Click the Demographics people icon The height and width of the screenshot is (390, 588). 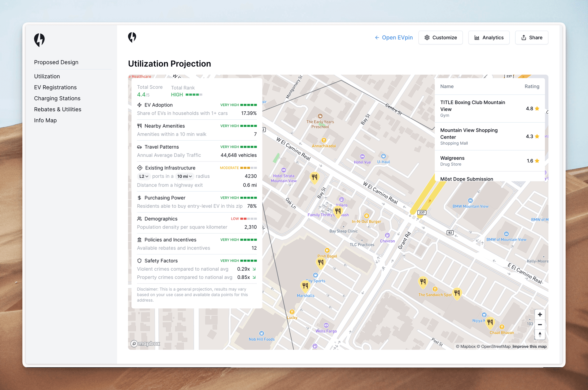[139, 219]
